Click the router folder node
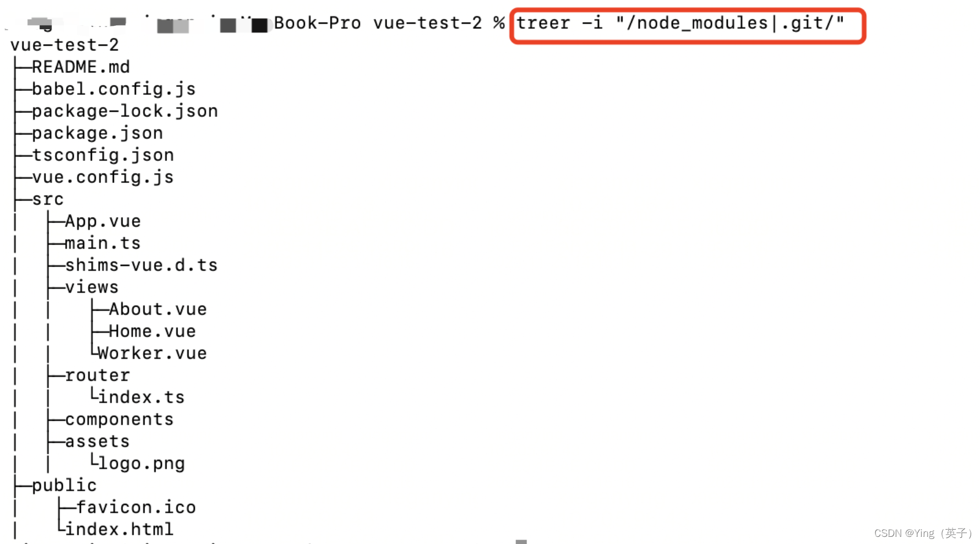 (97, 376)
